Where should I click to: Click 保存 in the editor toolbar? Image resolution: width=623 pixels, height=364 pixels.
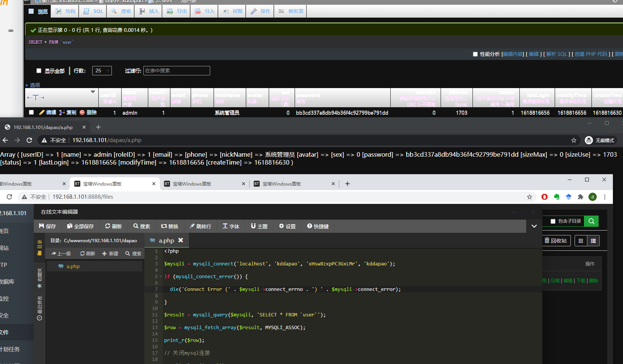(x=47, y=226)
